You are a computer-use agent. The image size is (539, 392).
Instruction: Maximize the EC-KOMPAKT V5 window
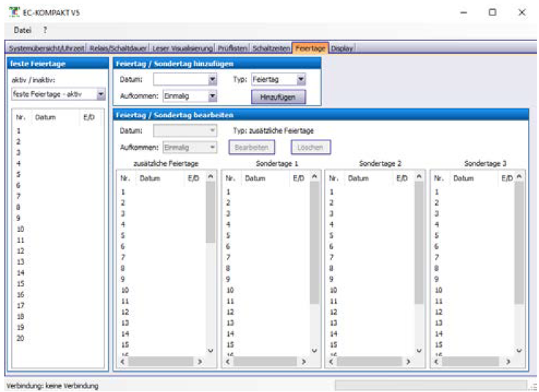coord(493,12)
